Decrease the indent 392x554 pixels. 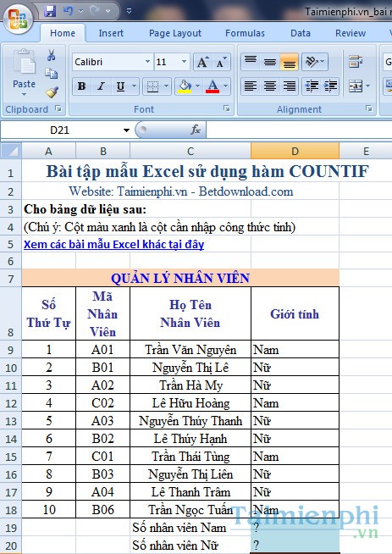point(312,86)
